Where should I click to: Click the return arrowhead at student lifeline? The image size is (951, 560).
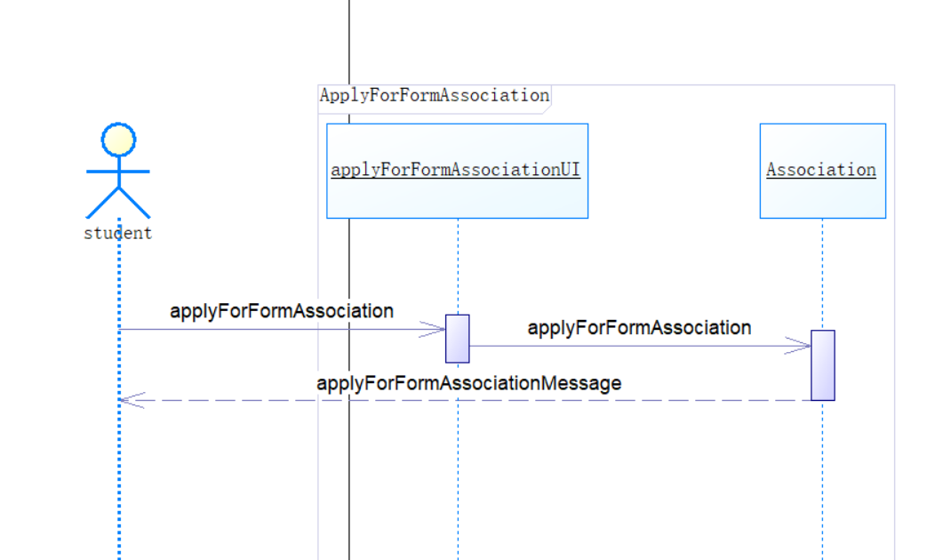[x=130, y=400]
